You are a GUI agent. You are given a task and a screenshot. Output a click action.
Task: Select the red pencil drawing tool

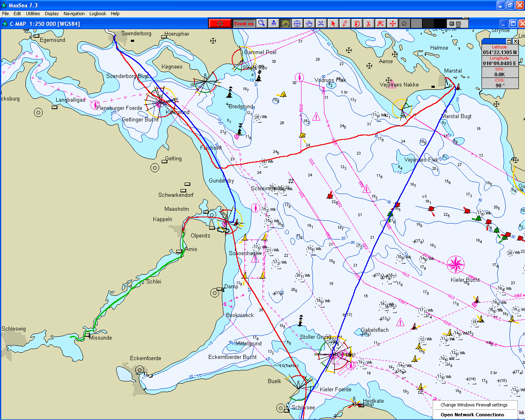[345, 23]
